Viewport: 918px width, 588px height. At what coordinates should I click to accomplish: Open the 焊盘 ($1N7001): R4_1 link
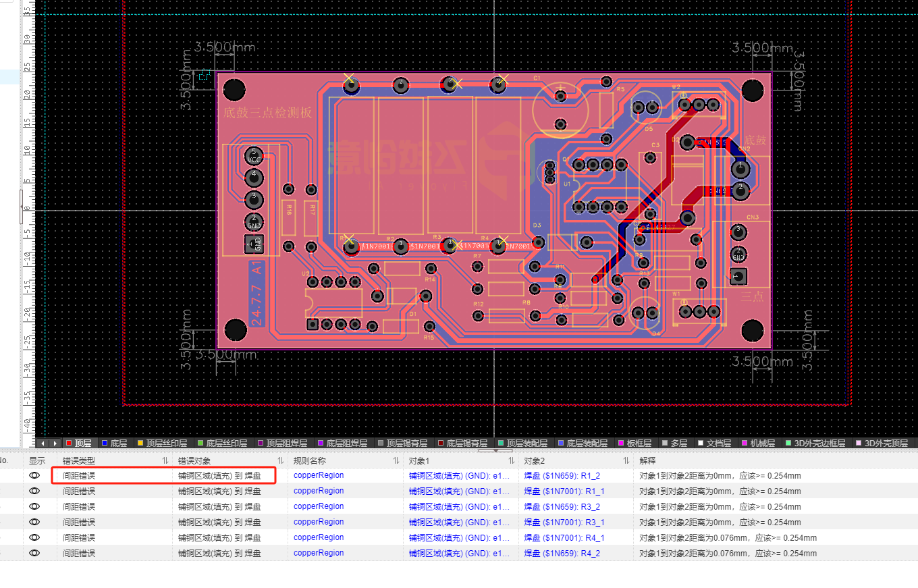[x=564, y=538]
